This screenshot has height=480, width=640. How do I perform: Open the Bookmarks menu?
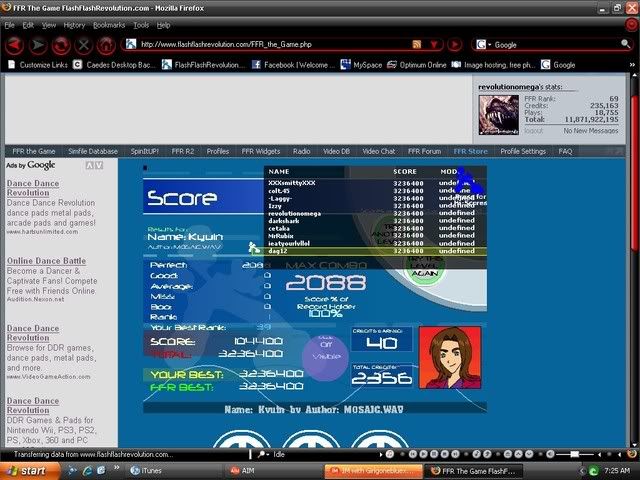click(x=109, y=24)
